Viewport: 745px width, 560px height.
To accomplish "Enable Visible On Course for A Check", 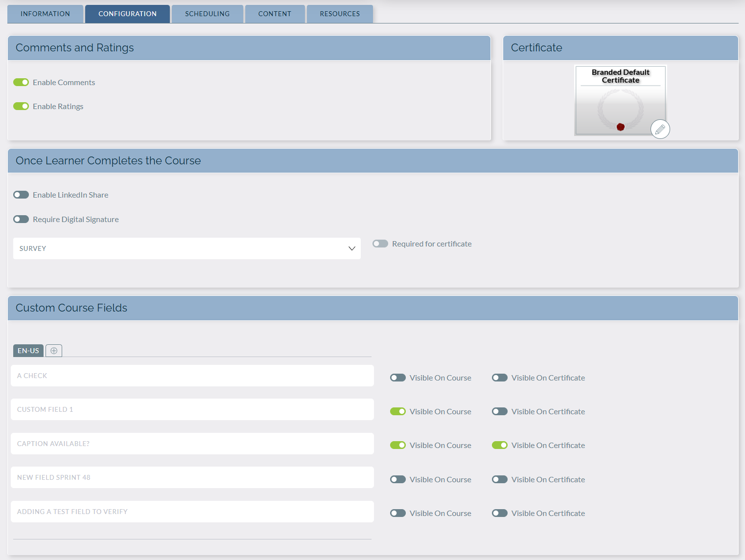I will [397, 378].
